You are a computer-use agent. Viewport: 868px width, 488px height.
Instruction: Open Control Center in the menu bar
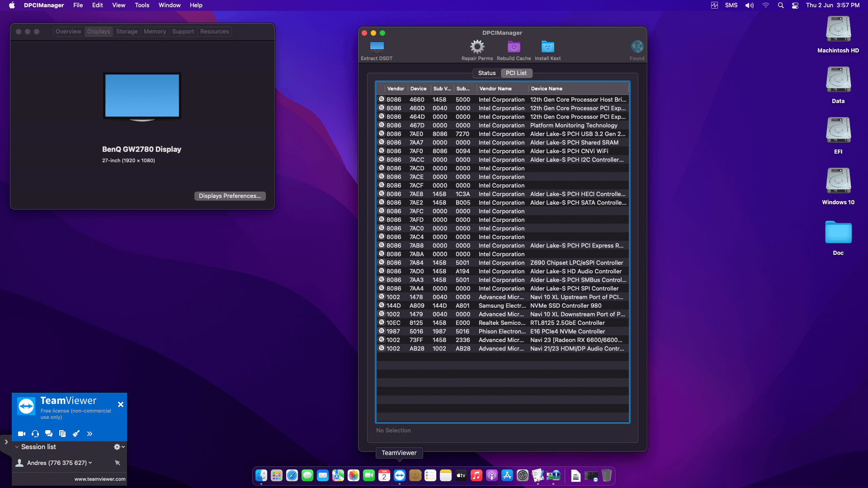tap(795, 5)
